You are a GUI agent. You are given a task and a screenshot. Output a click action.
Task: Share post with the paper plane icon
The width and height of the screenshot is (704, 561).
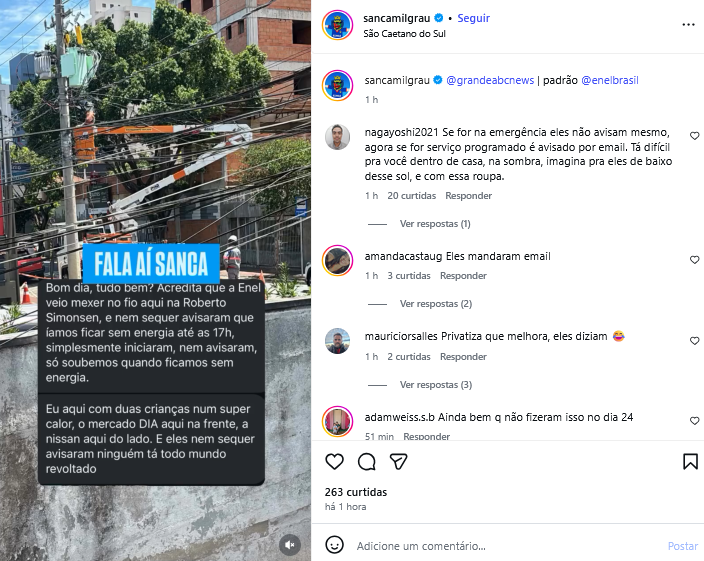tap(398, 461)
